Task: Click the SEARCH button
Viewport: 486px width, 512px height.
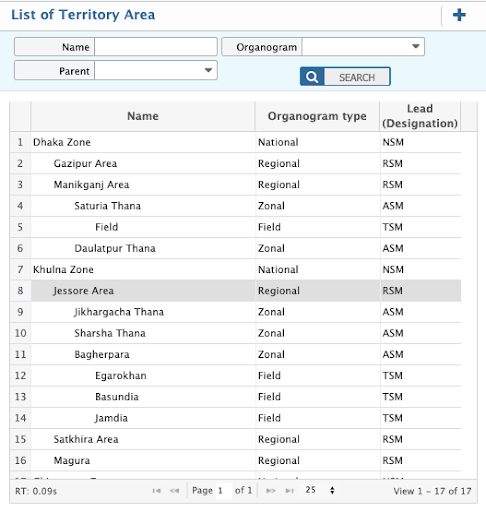Action: [345, 77]
